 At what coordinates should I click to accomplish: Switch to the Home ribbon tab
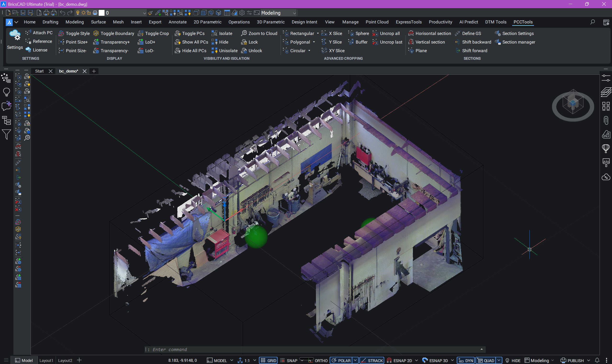30,22
